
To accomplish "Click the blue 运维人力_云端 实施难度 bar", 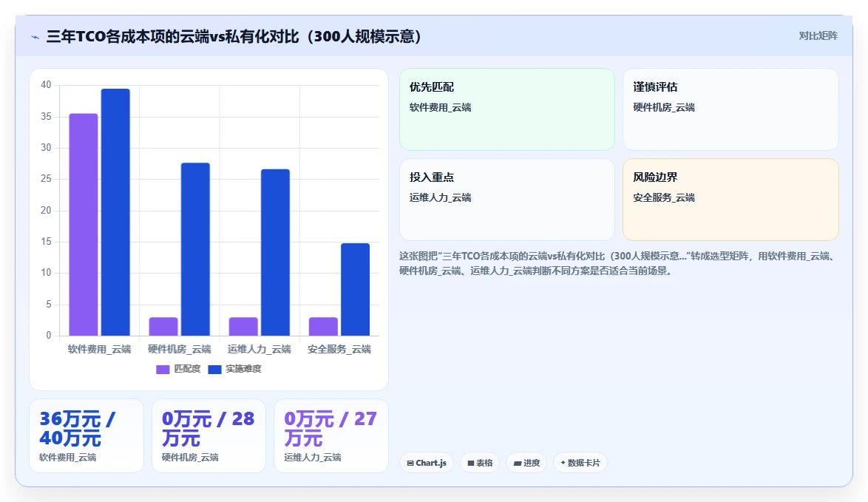I will pyautogui.click(x=275, y=252).
